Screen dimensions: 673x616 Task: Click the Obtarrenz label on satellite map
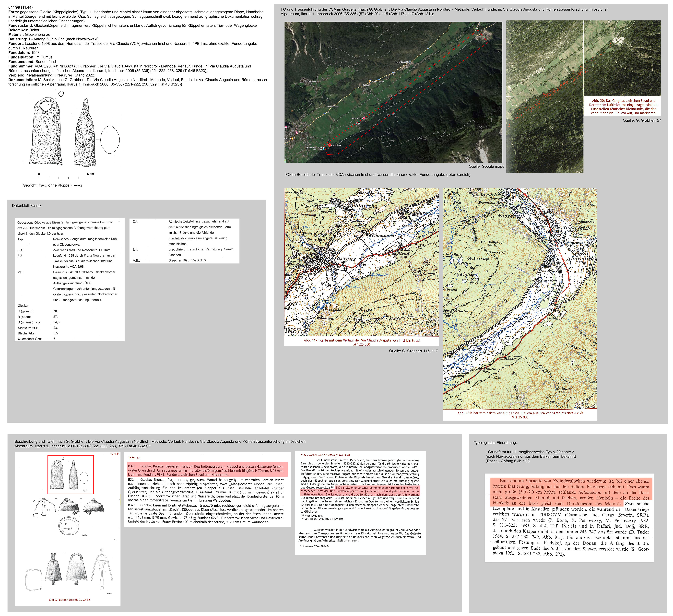[x=312, y=82]
